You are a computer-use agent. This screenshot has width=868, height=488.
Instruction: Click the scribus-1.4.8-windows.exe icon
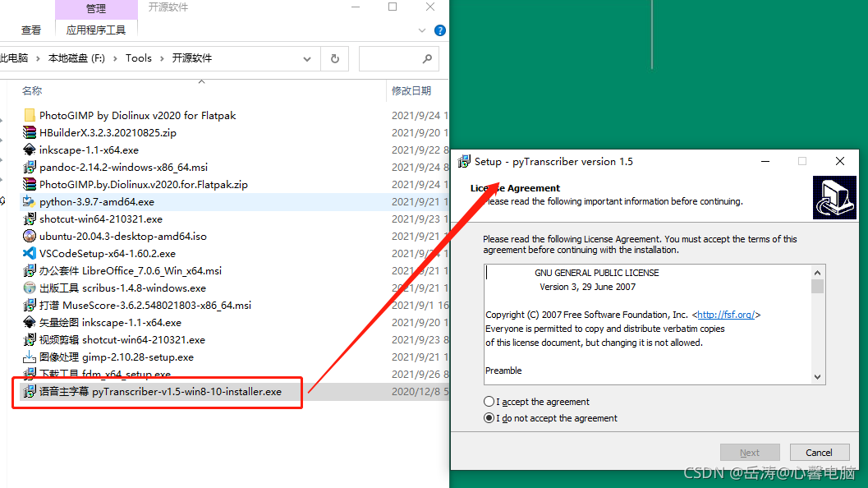point(30,288)
